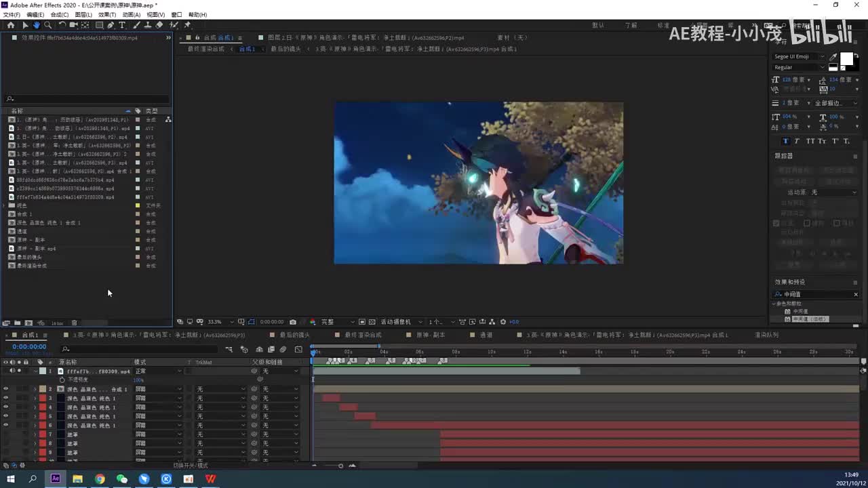Click the hide shy layers icon

coord(259,350)
